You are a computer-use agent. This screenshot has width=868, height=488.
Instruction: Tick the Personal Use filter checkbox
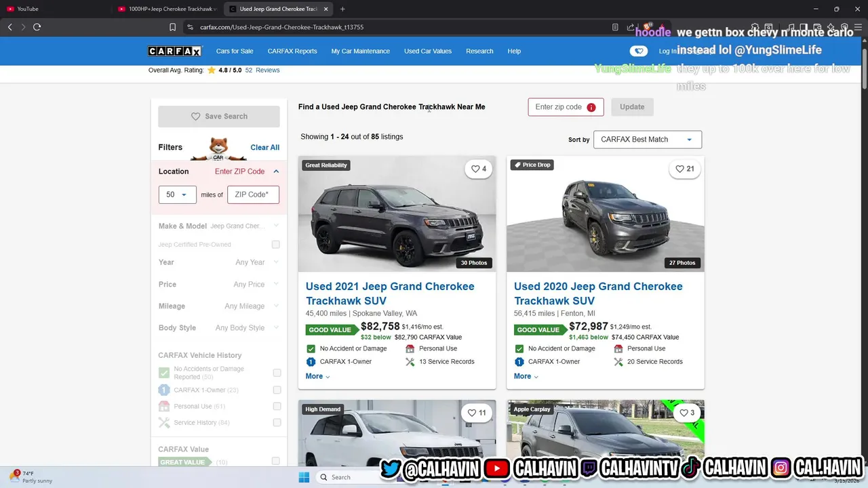coord(277,406)
